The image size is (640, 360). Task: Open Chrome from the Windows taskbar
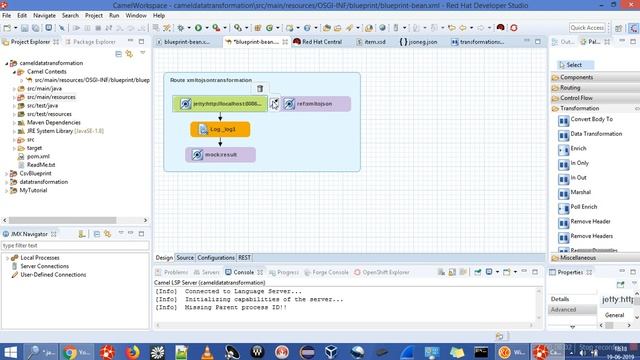[x=77, y=352]
